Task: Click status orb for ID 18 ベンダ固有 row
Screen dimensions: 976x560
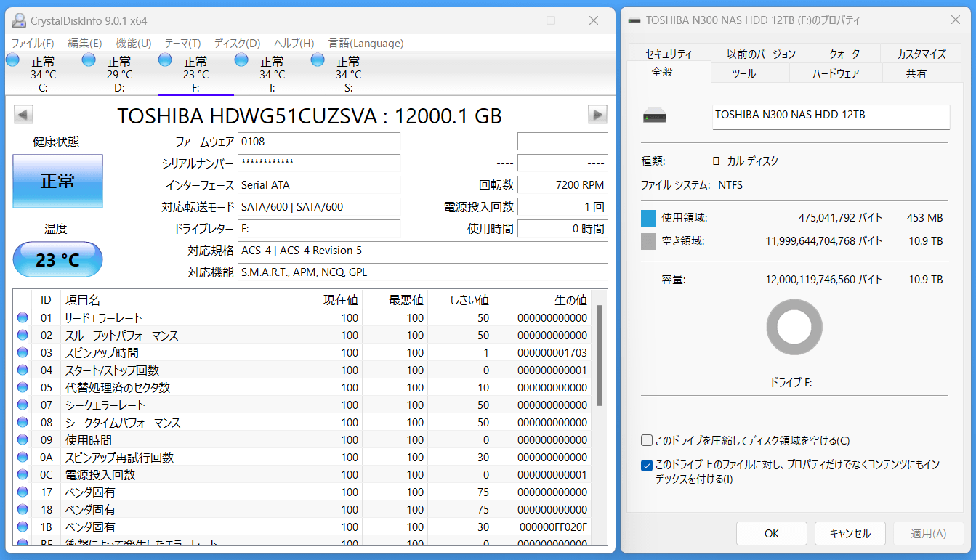Action: (x=23, y=510)
